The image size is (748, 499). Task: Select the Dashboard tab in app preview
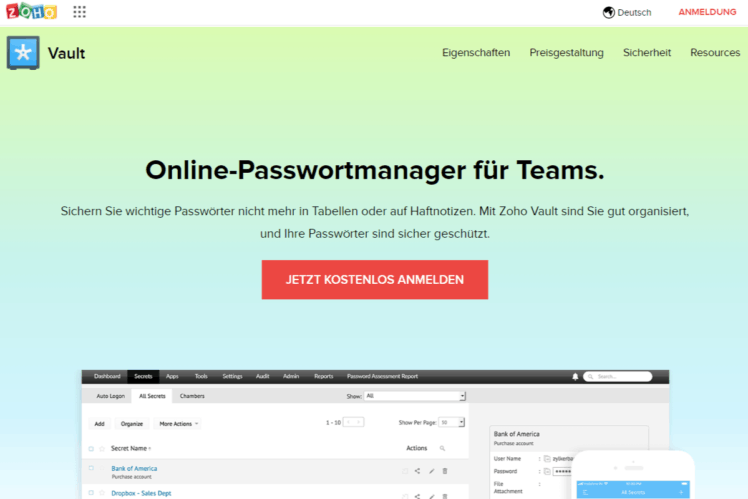(x=107, y=376)
